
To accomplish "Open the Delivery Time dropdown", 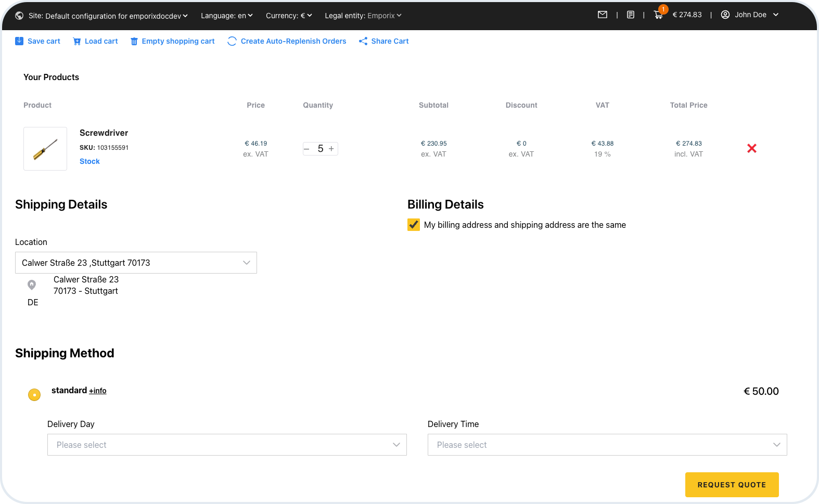I will 607,445.
